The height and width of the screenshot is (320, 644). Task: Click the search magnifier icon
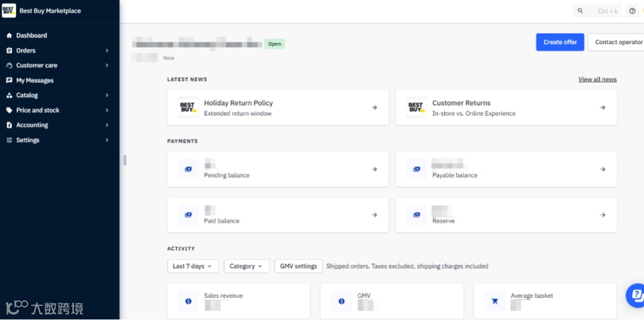pyautogui.click(x=580, y=11)
